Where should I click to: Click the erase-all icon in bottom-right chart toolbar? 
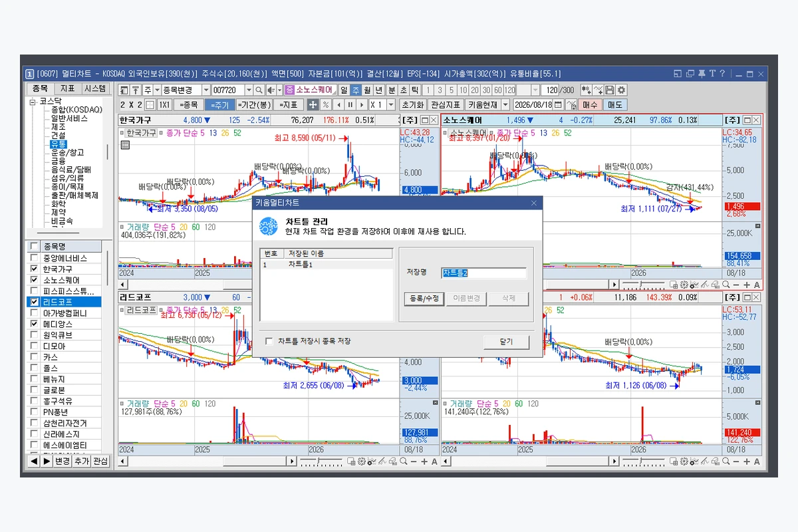coord(716,462)
